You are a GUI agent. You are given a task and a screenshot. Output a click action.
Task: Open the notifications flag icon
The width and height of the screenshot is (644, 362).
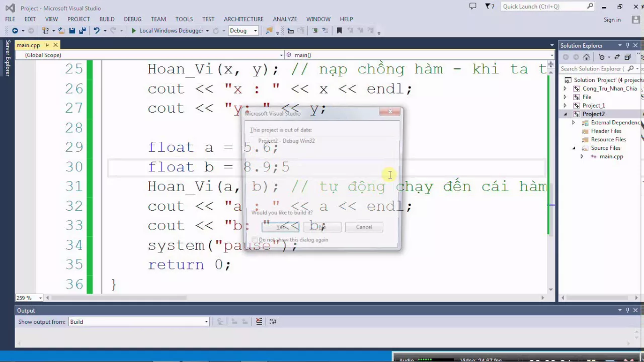[490, 7]
